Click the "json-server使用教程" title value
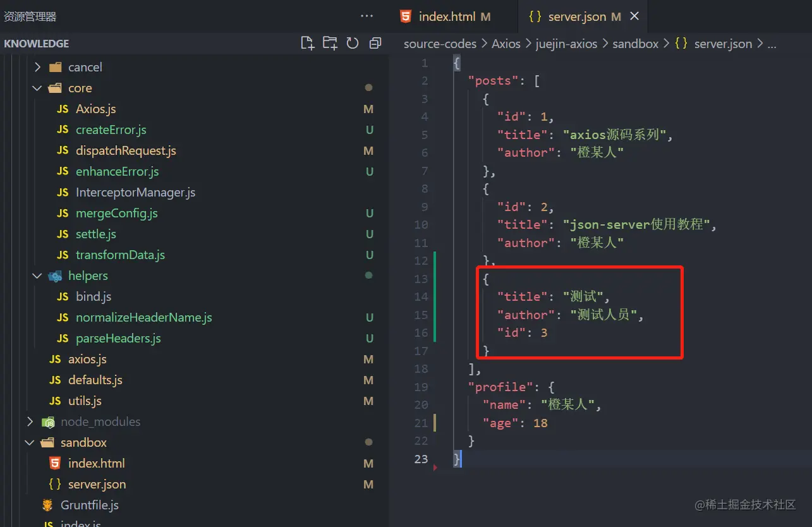This screenshot has height=527, width=812. coord(636,224)
